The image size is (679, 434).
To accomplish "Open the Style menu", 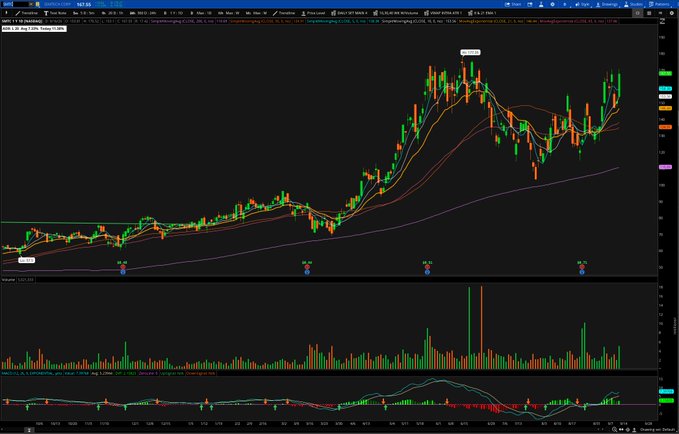I will [x=582, y=4].
